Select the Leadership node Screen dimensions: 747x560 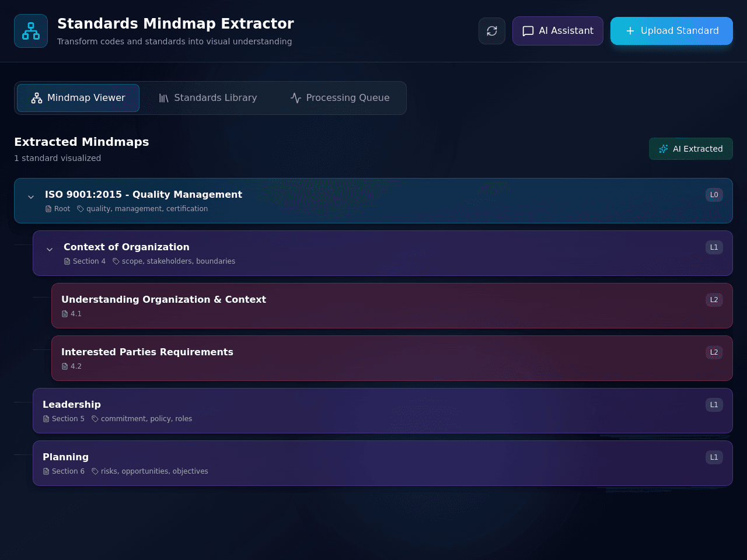pyautogui.click(x=383, y=411)
